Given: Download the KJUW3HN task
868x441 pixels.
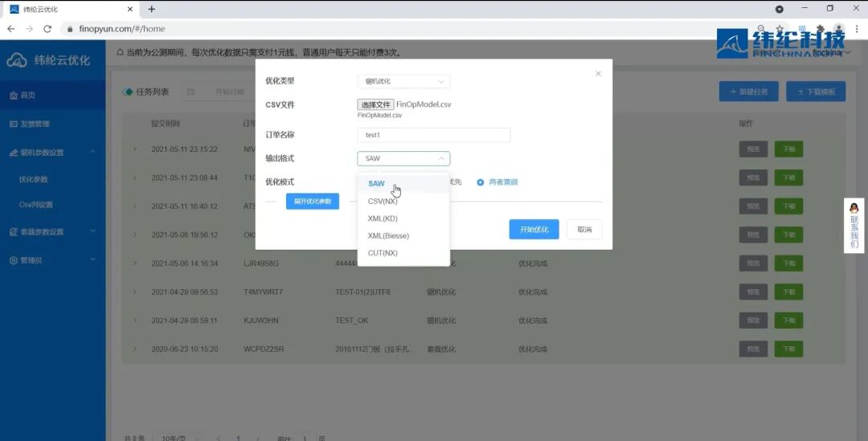Looking at the screenshot, I should (788, 321).
